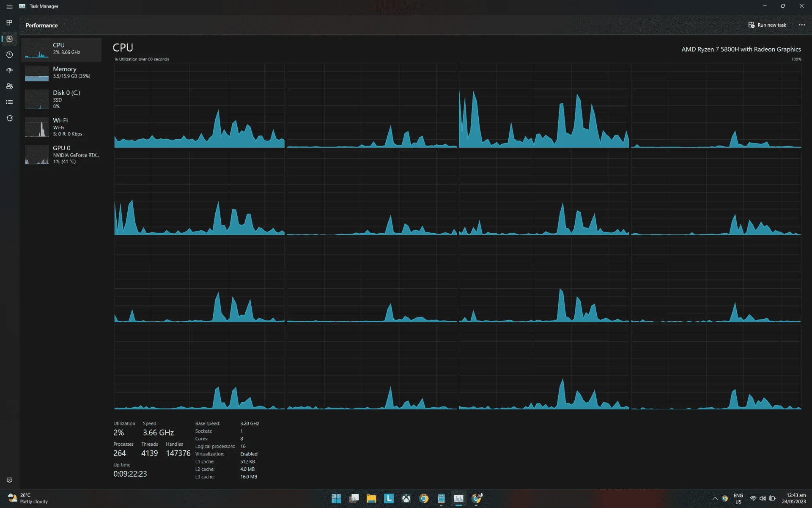Click the '% Utilization over 60 seconds' label
Image resolution: width=812 pixels, height=508 pixels.
click(142, 59)
